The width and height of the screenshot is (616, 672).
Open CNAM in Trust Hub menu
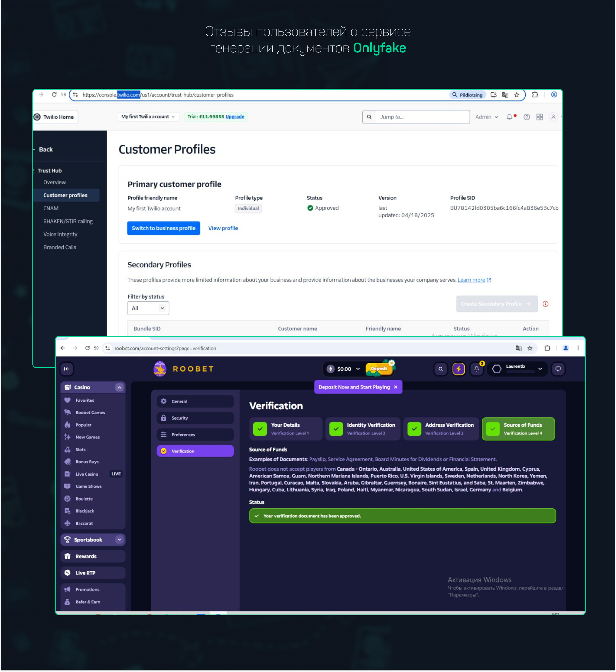(51, 208)
